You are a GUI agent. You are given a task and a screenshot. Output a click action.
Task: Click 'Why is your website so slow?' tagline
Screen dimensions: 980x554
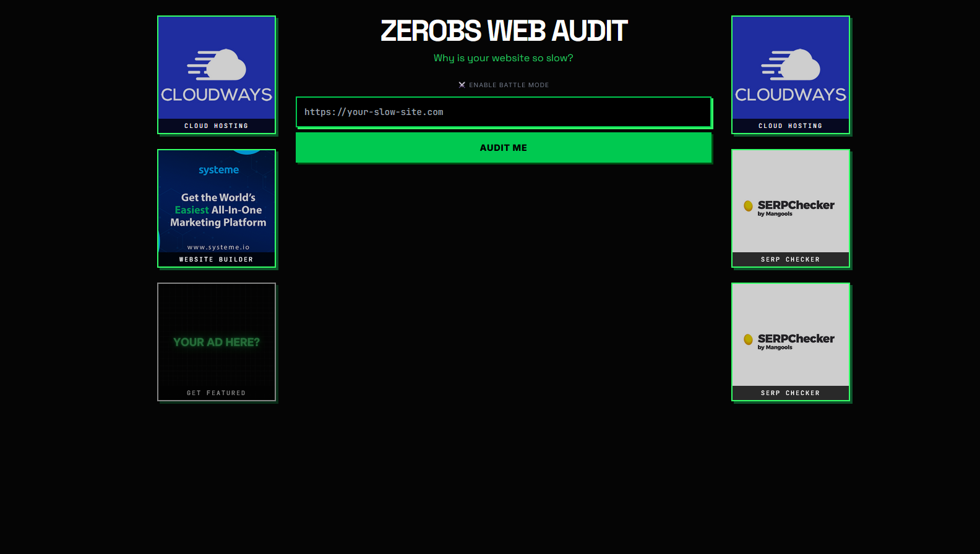(504, 58)
